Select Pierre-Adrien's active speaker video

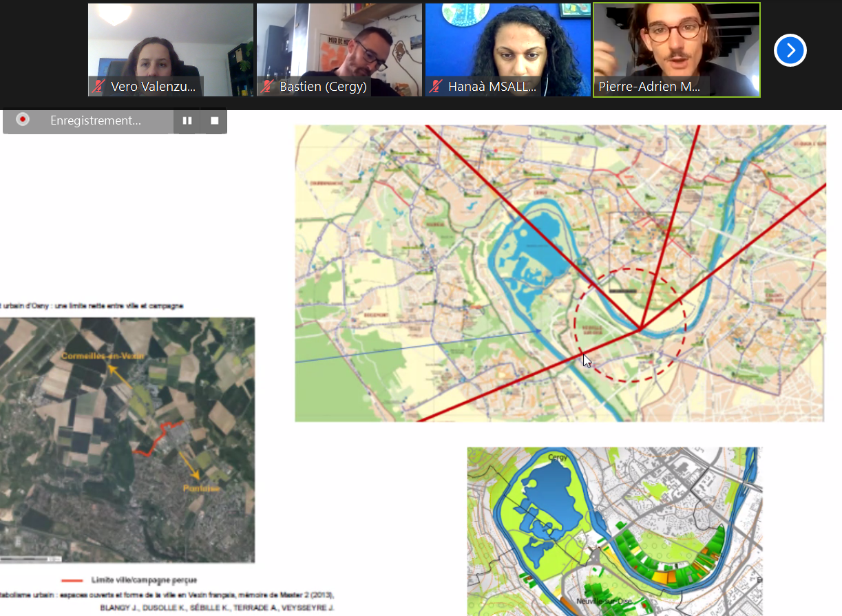[677, 50]
